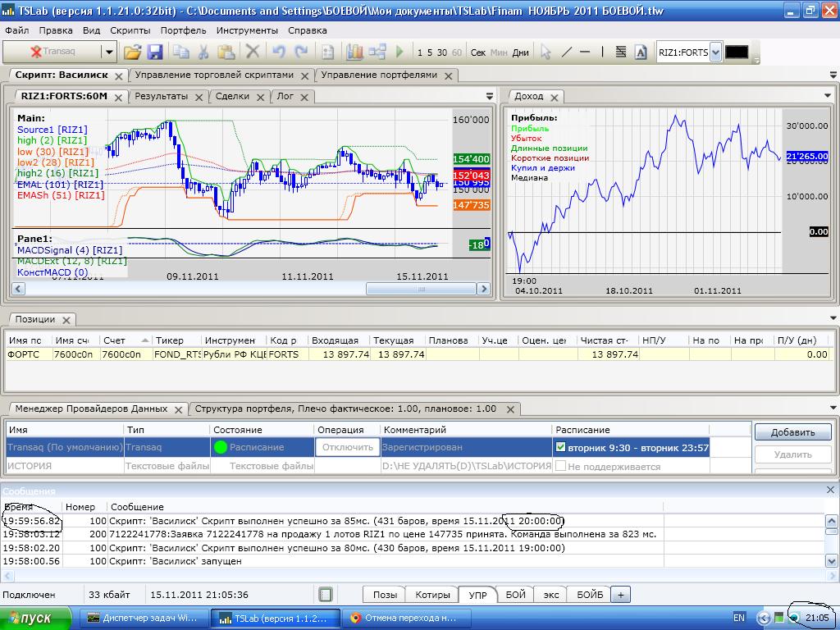Open the Доход panel dropdown arrow
The image size is (840, 630).
827,96
